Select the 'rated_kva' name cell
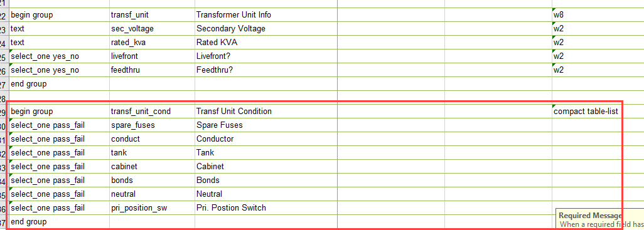Viewport: 644px width, 230px height. (152, 43)
